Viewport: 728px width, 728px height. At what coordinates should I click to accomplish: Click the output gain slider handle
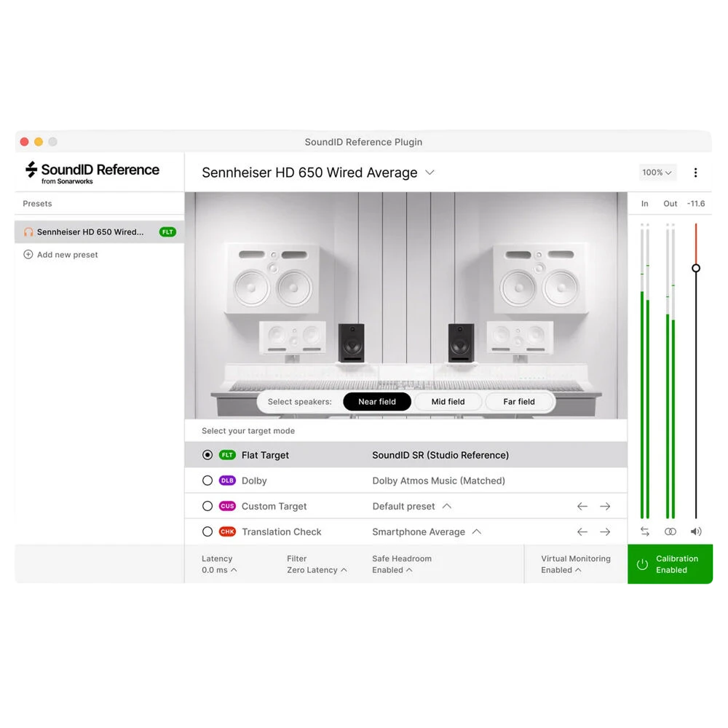695,268
